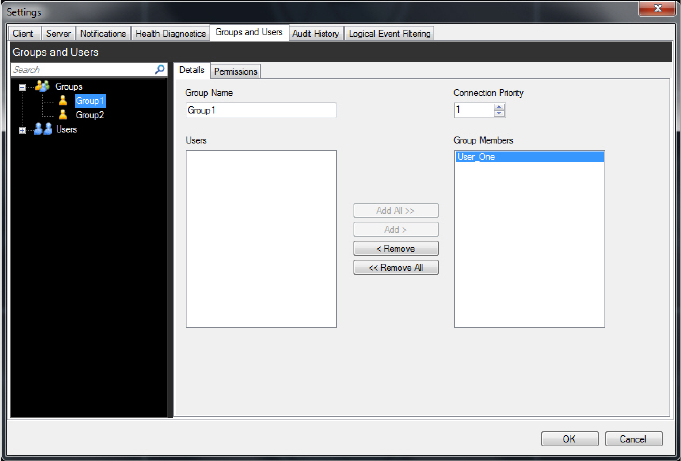The height and width of the screenshot is (461, 681).
Task: Click the << Remove All button
Action: point(396,268)
